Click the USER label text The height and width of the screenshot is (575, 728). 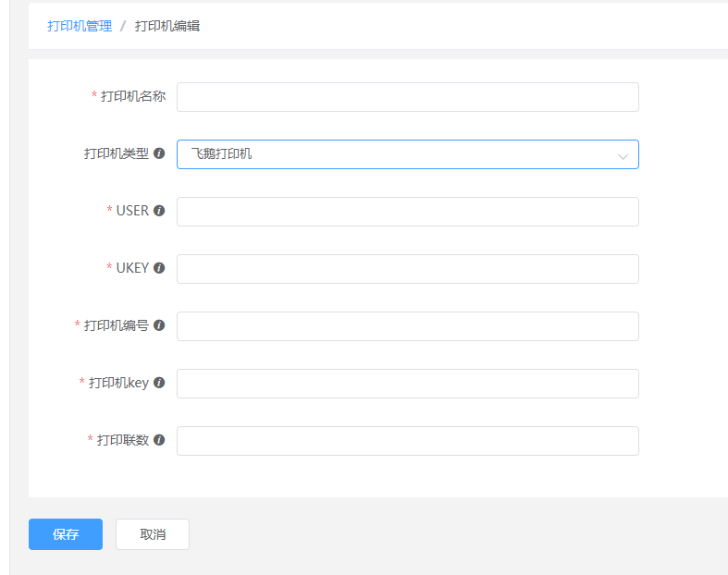pyautogui.click(x=132, y=211)
